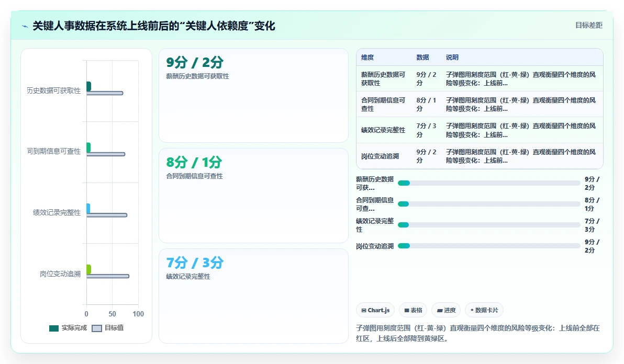
Task: Click the 数据 column header
Action: (422, 57)
